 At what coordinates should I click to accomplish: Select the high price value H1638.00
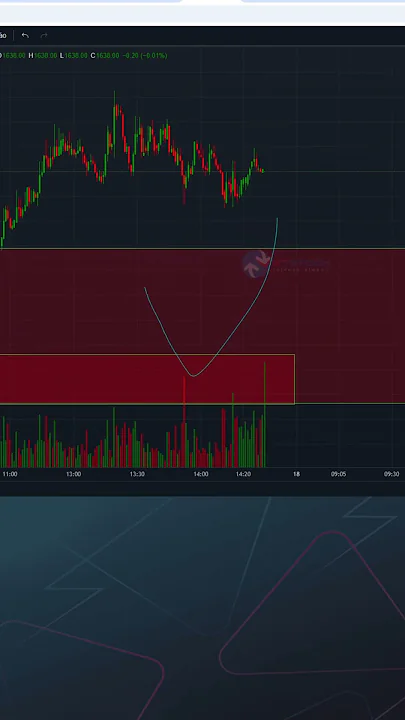point(43,56)
